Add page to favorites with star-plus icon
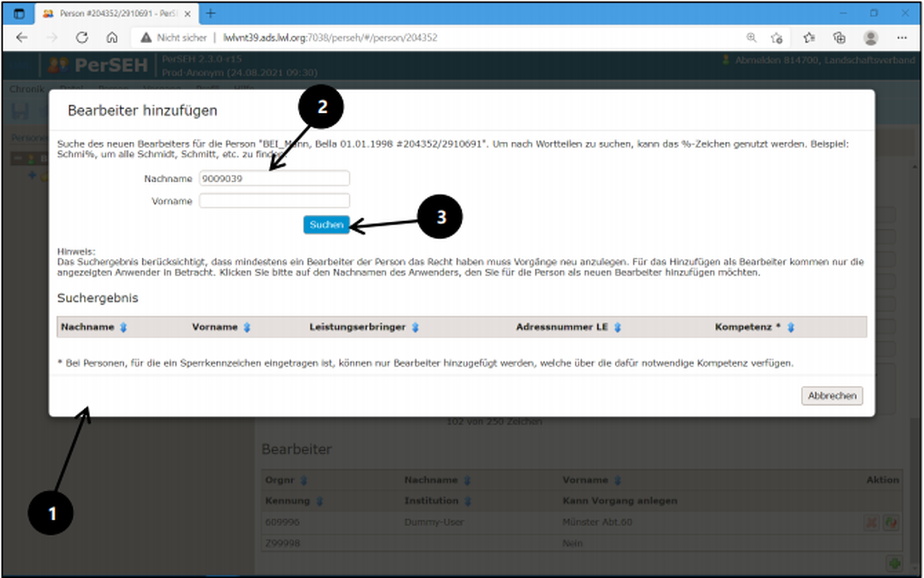This screenshot has height=578, width=924. coord(777,38)
